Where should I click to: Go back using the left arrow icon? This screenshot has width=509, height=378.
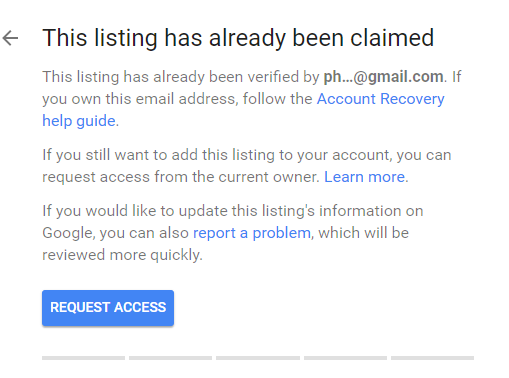coord(10,38)
